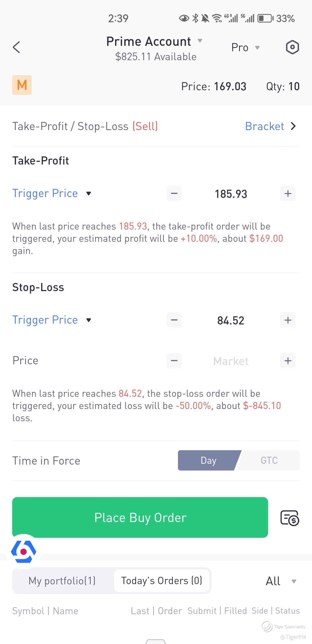Open the All orders filter dropdown
The image size is (312, 644).
281,581
